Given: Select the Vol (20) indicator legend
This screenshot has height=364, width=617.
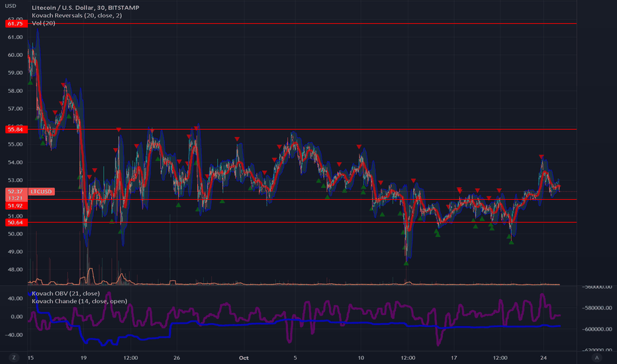Looking at the screenshot, I should click(43, 23).
